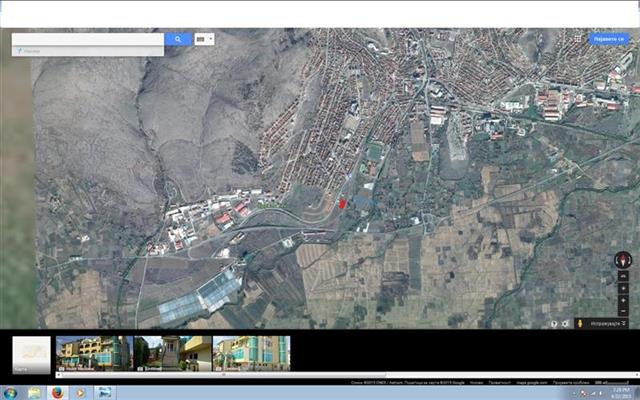Open the second photo thumbnail
Viewport: 640px width, 400px height.
[172, 353]
